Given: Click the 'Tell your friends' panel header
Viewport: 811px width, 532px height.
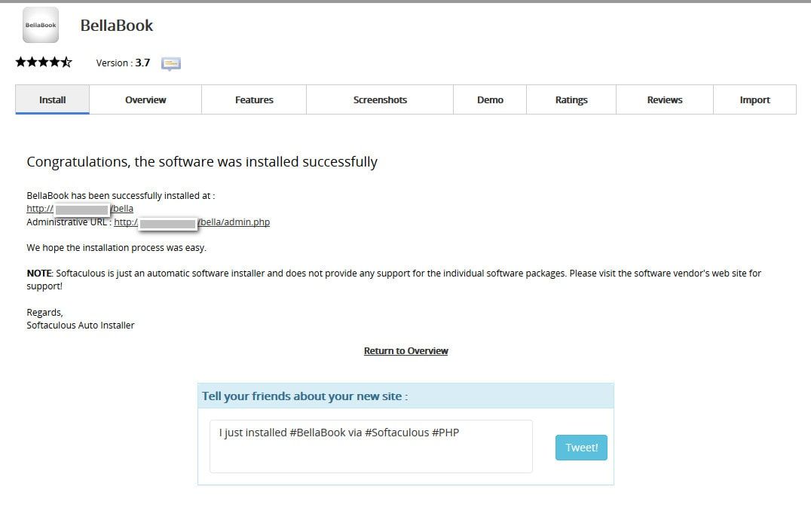Looking at the screenshot, I should [405, 396].
